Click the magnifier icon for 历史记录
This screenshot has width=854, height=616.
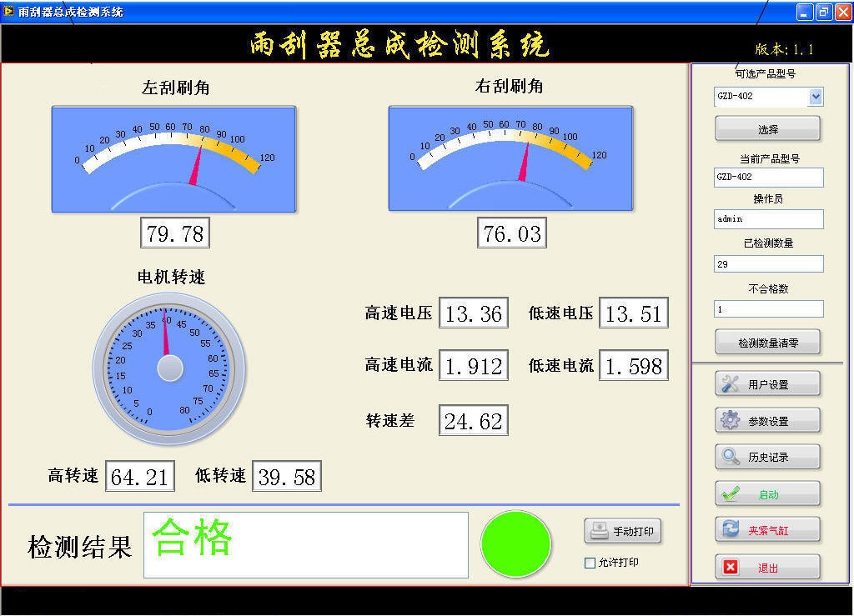click(x=731, y=457)
